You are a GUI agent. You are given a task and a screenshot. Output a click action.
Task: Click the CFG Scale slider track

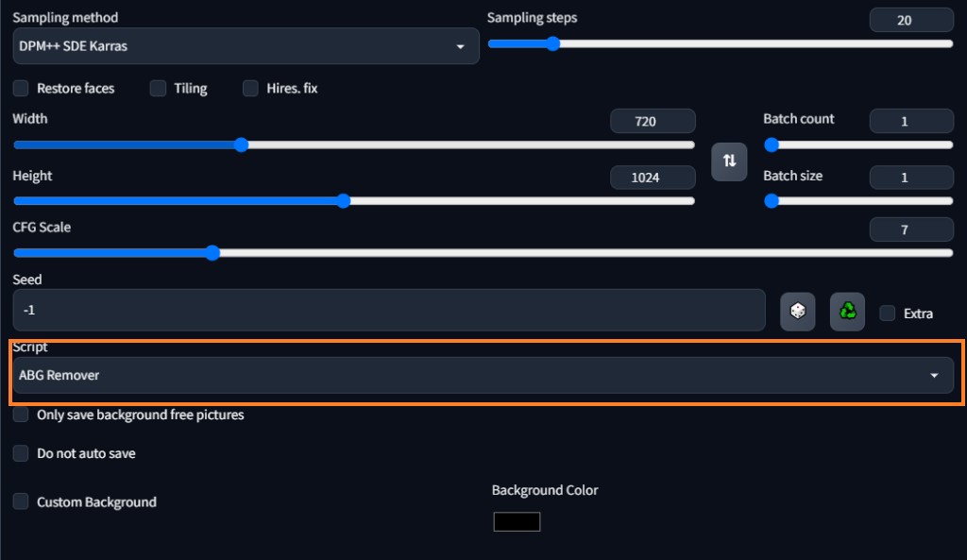click(x=483, y=253)
